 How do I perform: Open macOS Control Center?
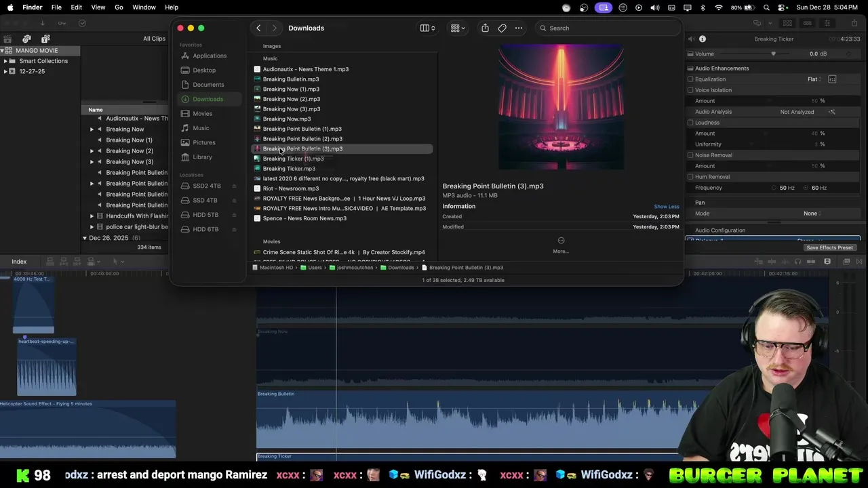coord(781,7)
